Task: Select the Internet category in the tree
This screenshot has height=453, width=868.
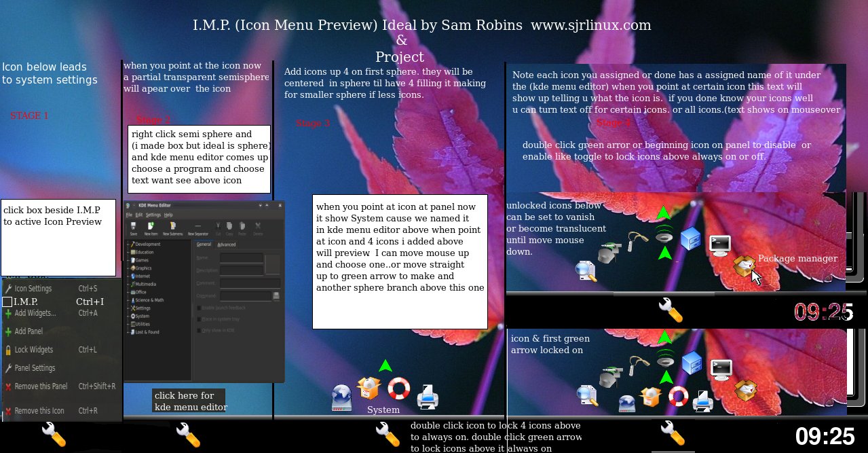Action: [x=140, y=276]
